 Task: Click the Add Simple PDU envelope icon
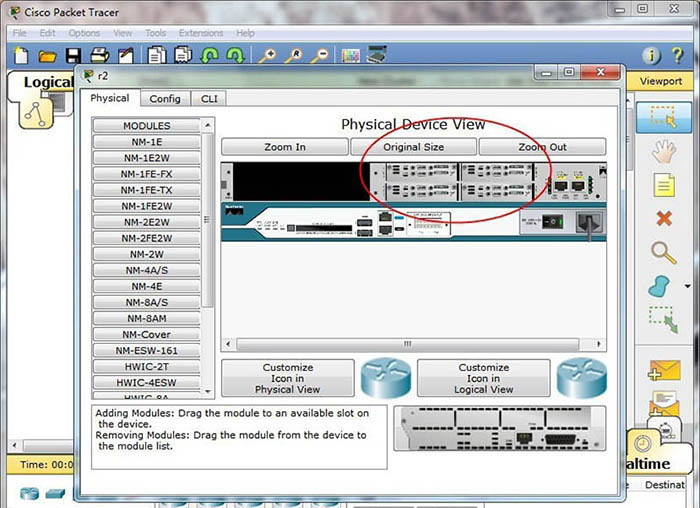[664, 371]
